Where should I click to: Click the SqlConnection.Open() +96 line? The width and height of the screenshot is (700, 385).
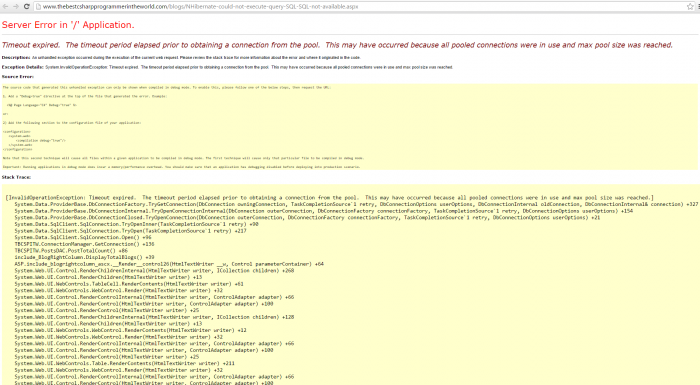click(x=83, y=237)
